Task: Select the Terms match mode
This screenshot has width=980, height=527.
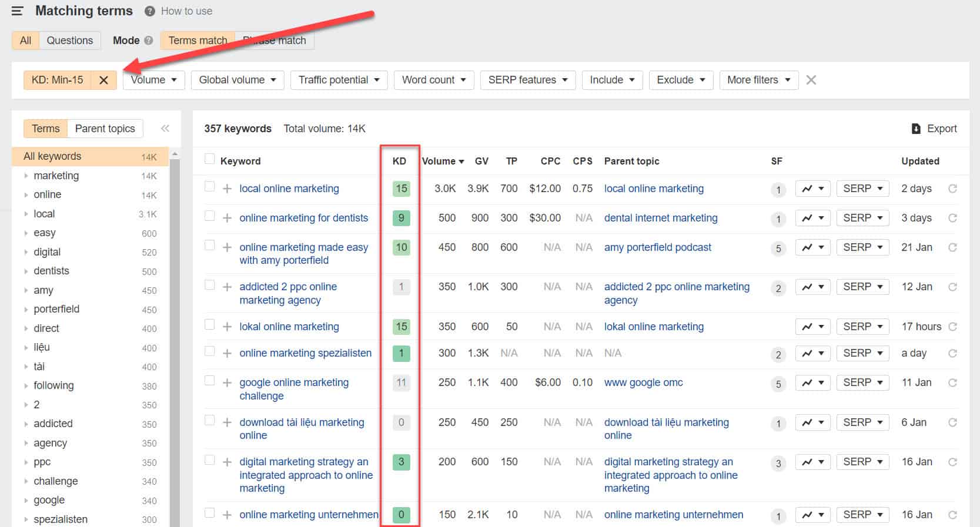Action: coord(198,41)
